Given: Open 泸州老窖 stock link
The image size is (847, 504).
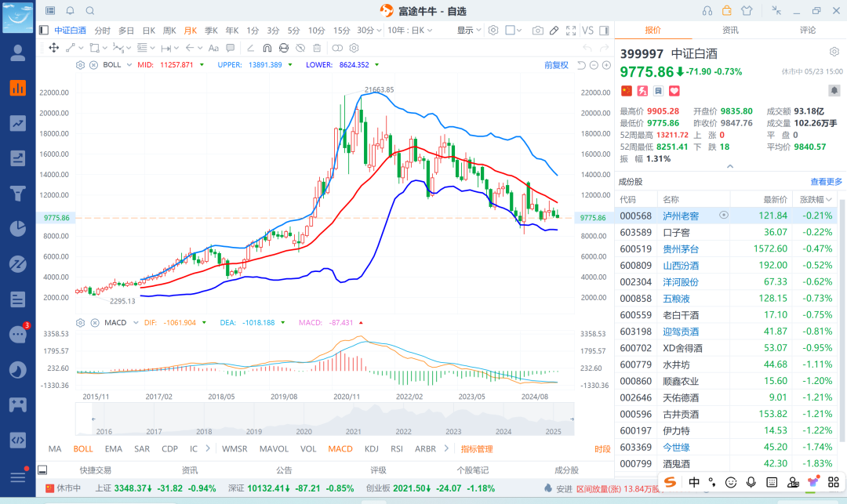Looking at the screenshot, I should tap(681, 216).
